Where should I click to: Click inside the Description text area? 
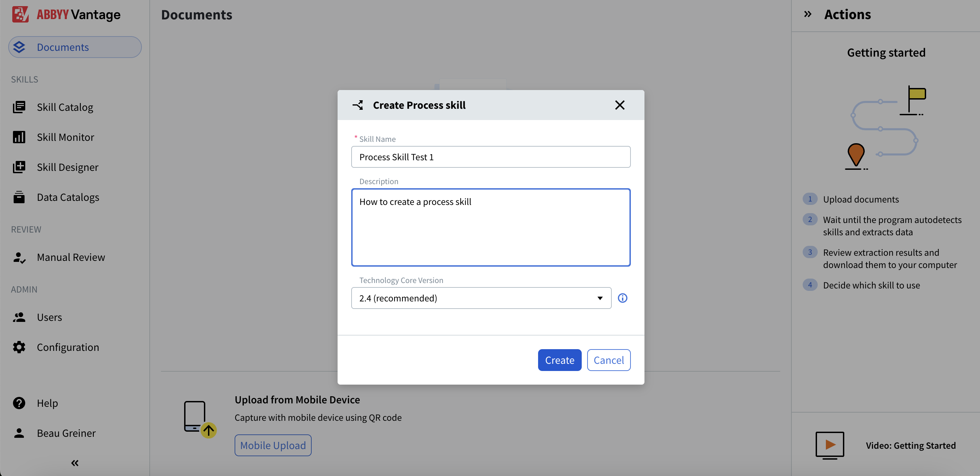coord(491,232)
